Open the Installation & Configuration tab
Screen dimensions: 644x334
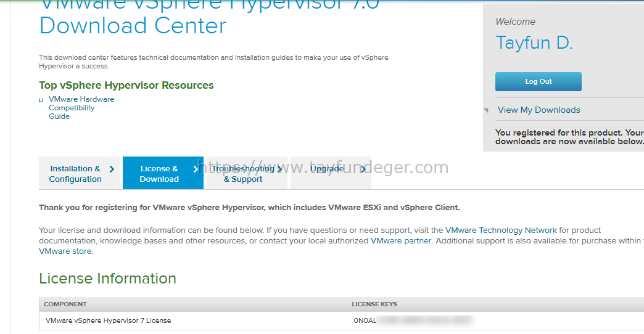pos(80,173)
